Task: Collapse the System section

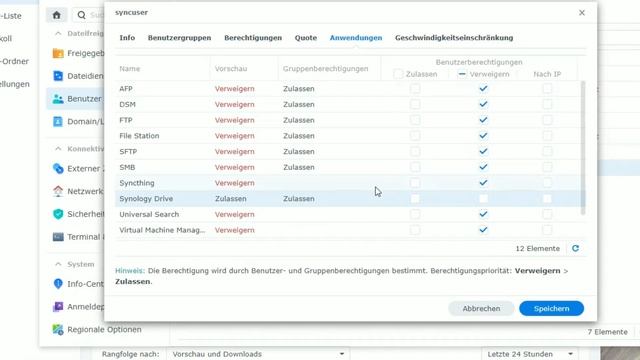Action: coord(58,264)
